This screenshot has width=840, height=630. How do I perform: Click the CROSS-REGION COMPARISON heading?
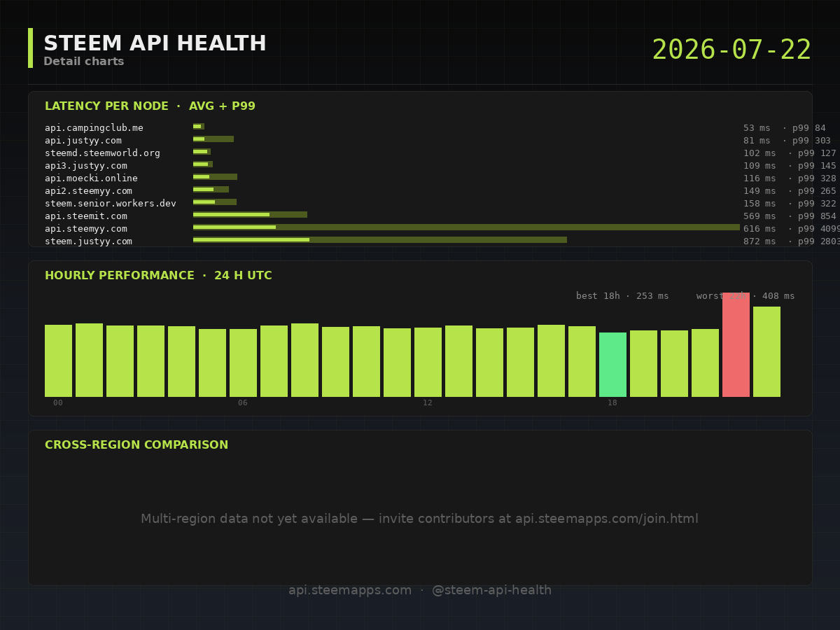136,445
